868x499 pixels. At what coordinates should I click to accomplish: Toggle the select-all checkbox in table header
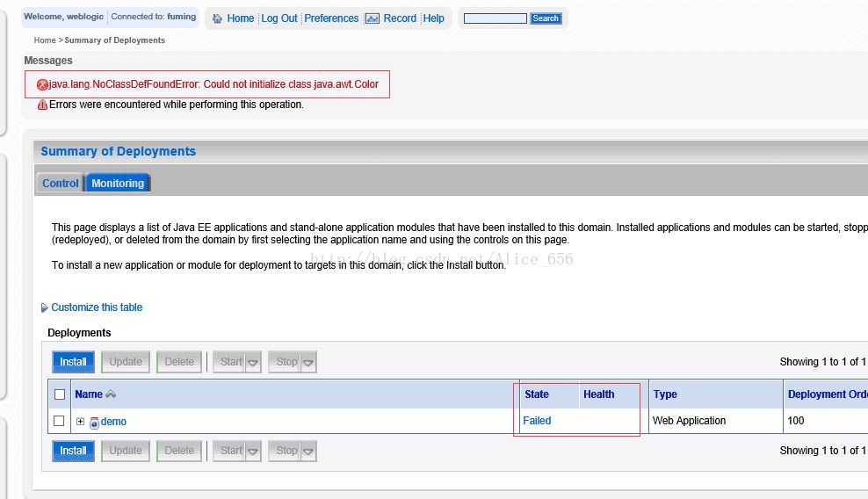pyautogui.click(x=60, y=394)
